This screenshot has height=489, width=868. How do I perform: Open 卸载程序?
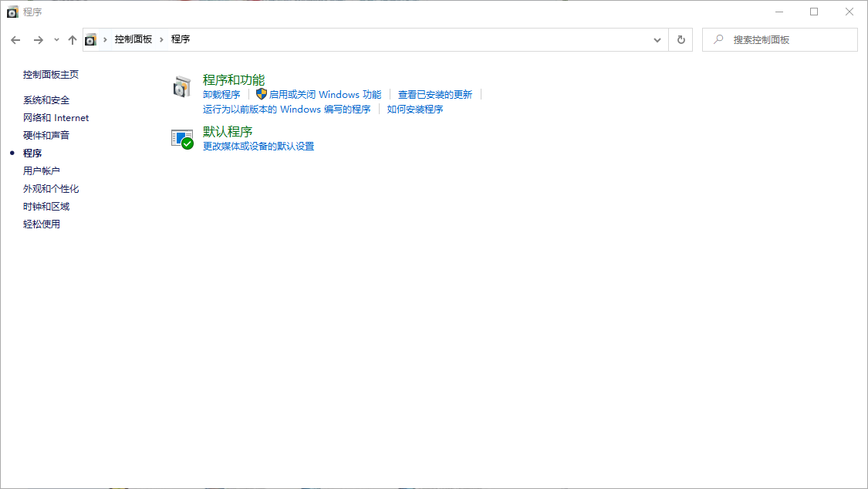[221, 93]
